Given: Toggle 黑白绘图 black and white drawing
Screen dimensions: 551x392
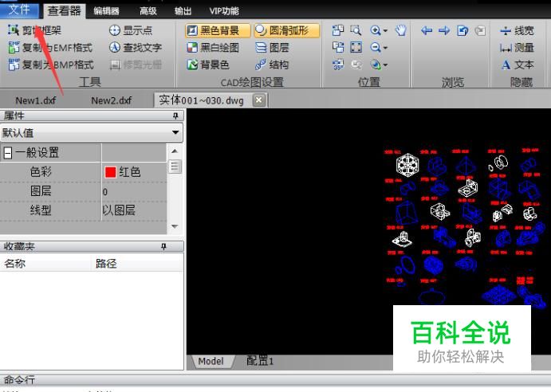Looking at the screenshot, I should pyautogui.click(x=213, y=48).
